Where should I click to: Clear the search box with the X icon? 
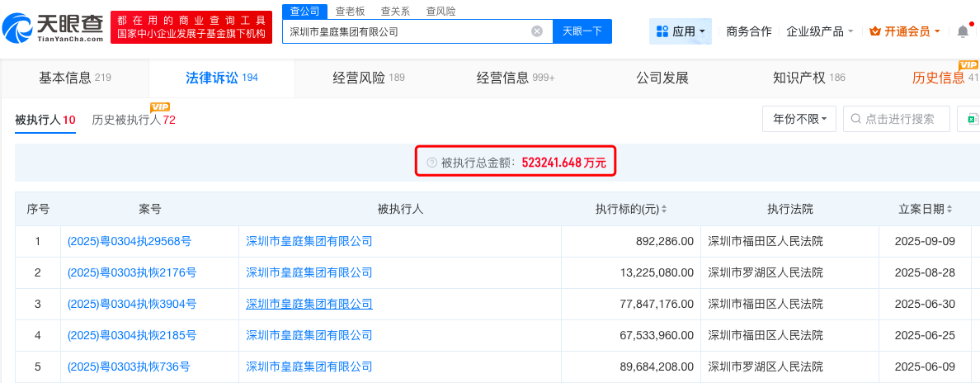point(537,31)
